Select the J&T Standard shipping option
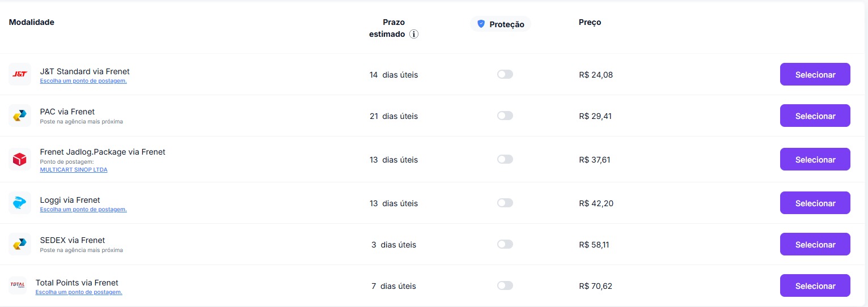 coord(815,74)
